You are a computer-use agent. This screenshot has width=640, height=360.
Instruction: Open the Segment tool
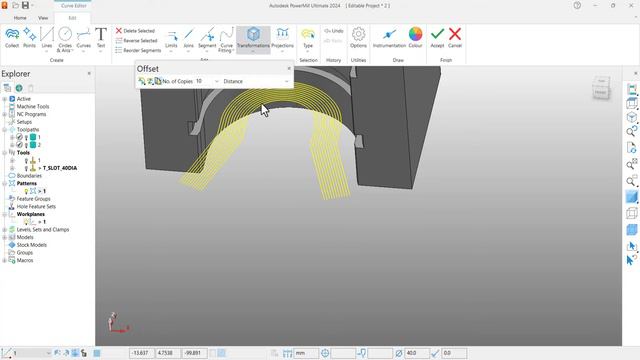coord(207,40)
